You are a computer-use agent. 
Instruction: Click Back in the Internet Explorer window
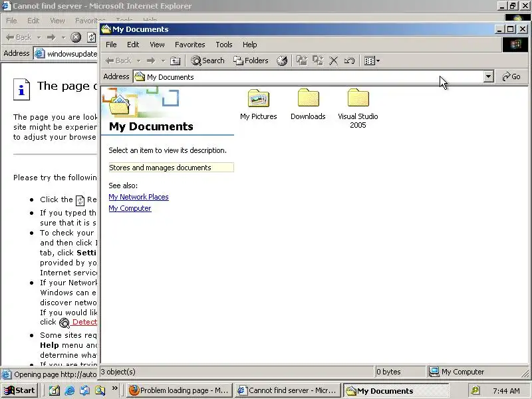(x=19, y=37)
